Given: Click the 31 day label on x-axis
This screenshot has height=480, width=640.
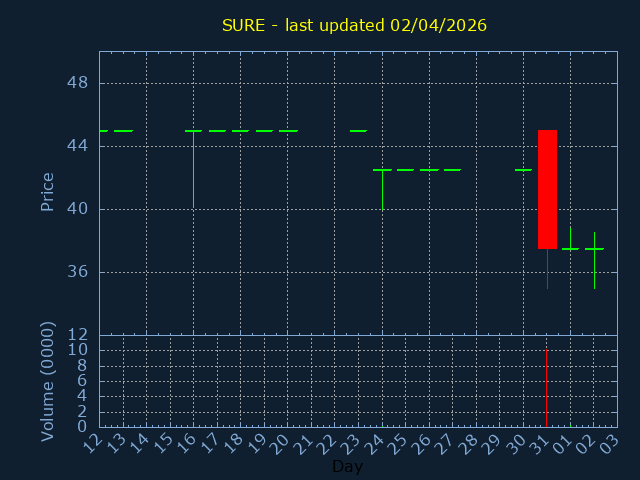Looking at the screenshot, I should coord(542,442).
